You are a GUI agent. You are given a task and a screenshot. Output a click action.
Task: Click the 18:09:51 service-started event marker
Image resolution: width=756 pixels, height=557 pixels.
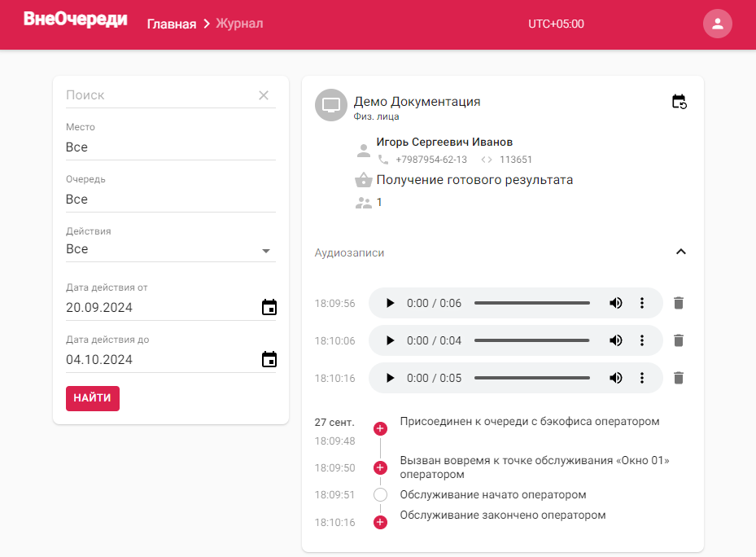[x=380, y=495]
